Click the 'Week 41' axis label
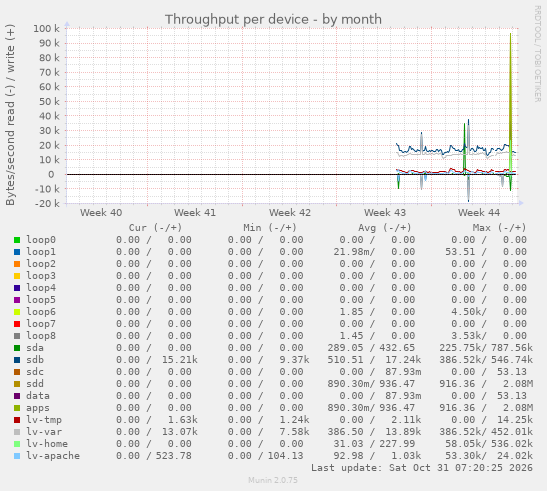The width and height of the screenshot is (547, 491). (195, 213)
